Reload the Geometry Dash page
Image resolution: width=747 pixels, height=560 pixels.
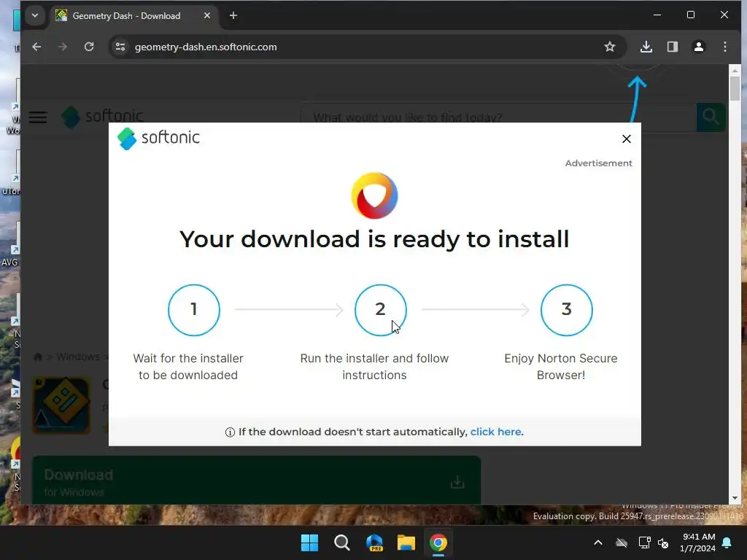coord(89,47)
